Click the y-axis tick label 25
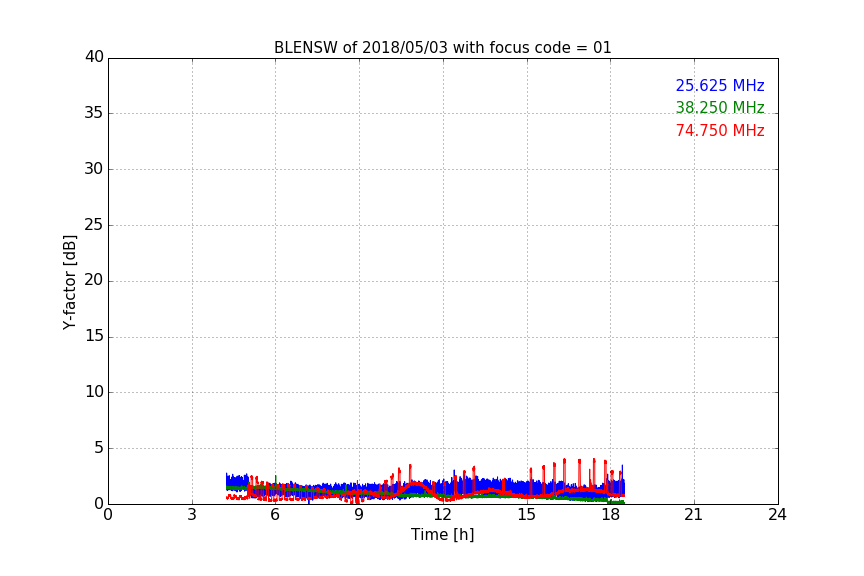 94,225
